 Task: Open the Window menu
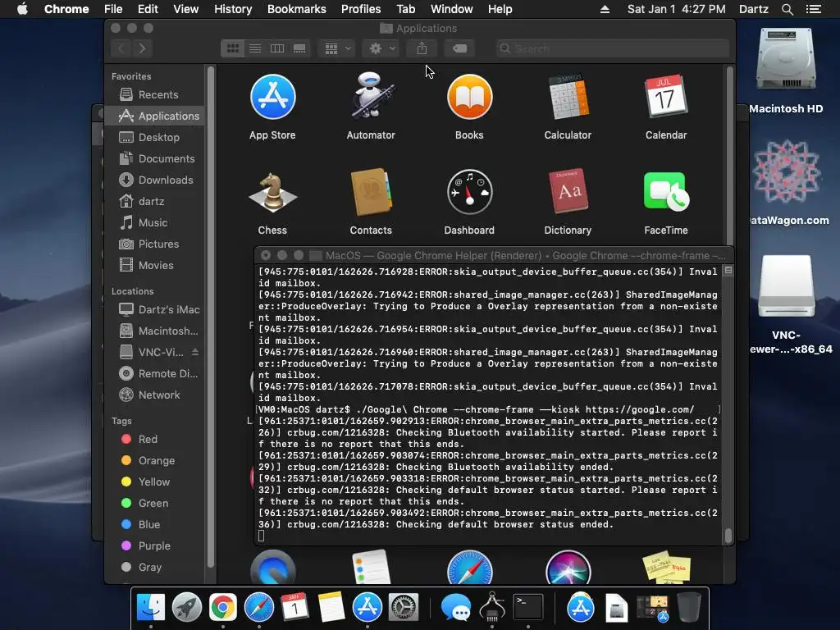click(452, 9)
